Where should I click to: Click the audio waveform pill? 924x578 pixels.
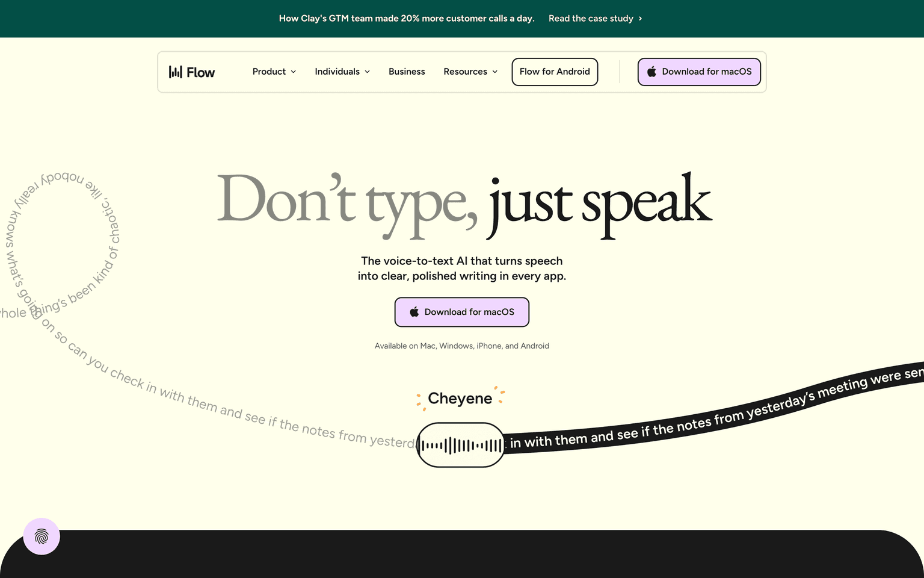click(461, 445)
